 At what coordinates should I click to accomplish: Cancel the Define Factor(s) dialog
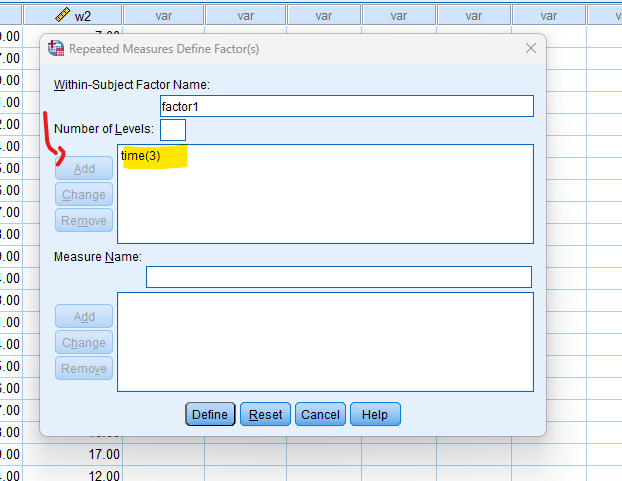[320, 414]
